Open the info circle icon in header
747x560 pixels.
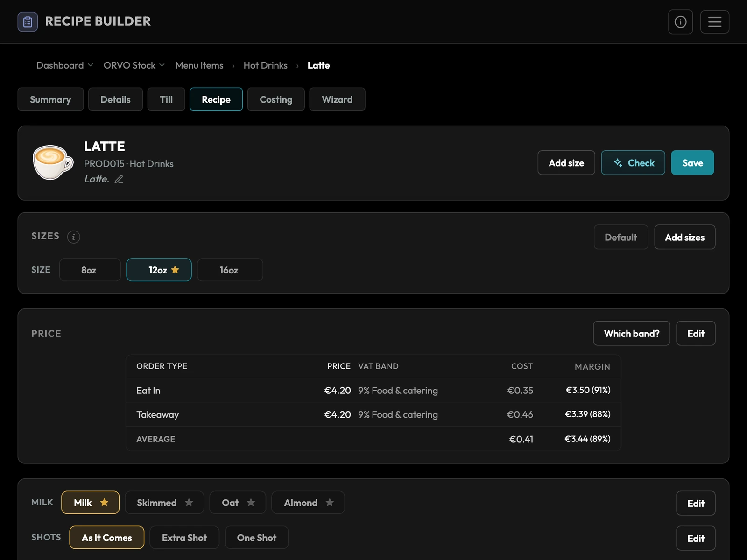(x=681, y=22)
